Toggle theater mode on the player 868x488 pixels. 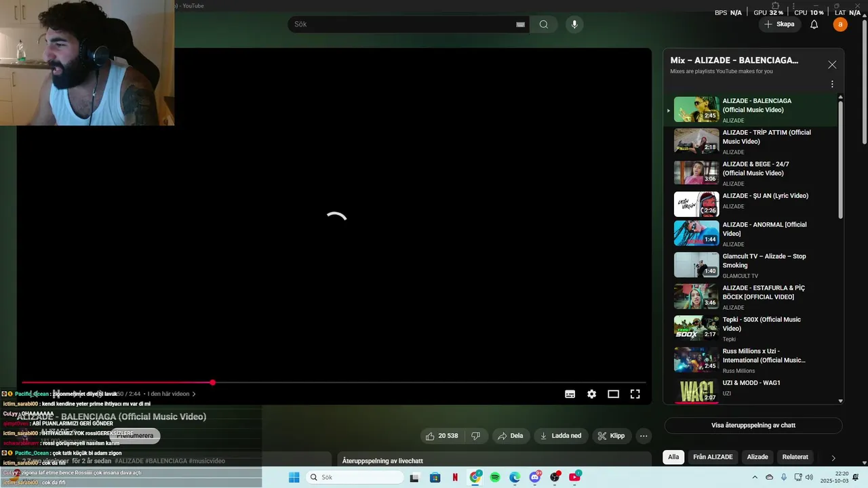614,394
